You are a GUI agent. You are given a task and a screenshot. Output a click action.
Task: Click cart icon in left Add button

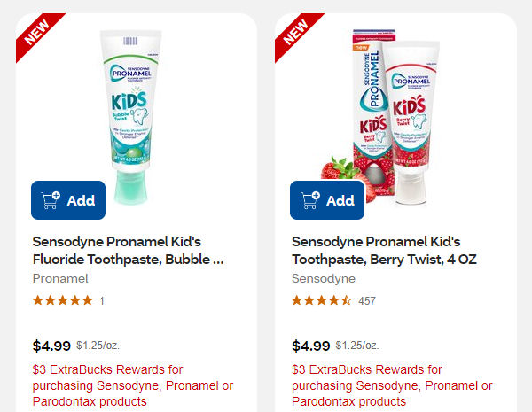(51, 200)
